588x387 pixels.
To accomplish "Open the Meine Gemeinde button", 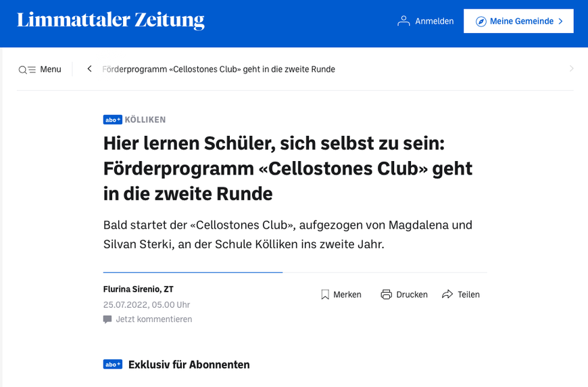I will [x=518, y=21].
